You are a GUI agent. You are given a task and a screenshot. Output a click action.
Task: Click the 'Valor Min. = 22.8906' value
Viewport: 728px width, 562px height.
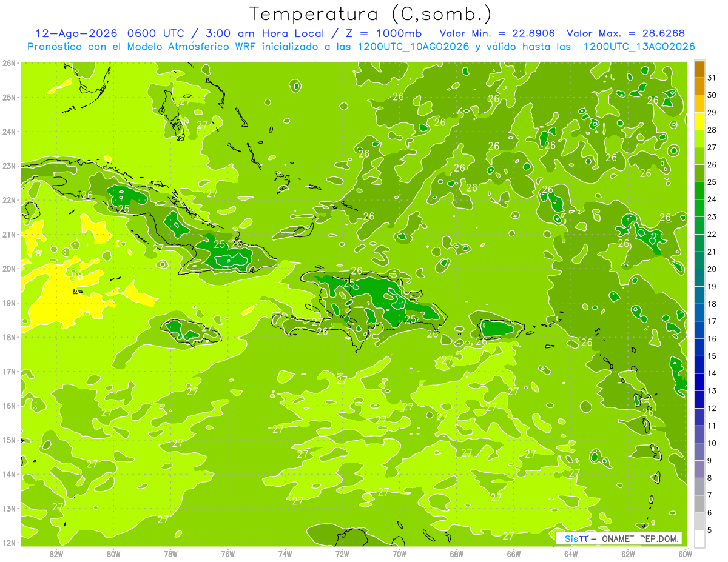(497, 33)
